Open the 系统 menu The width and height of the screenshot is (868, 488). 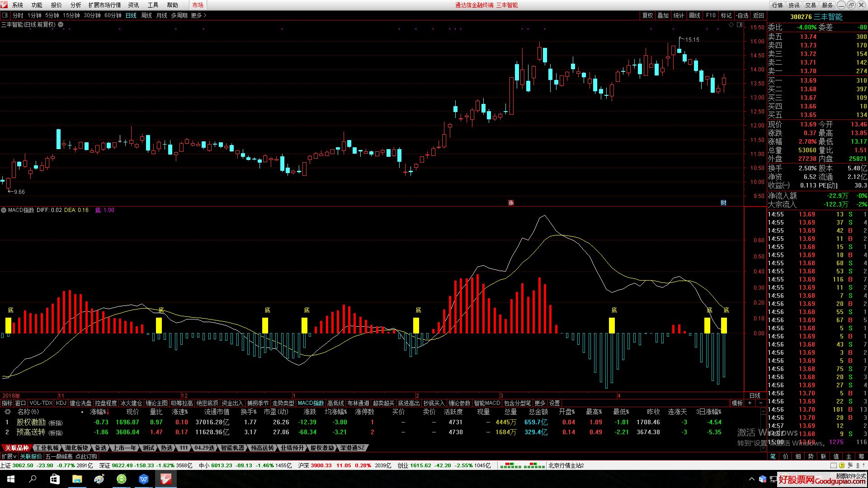click(18, 5)
